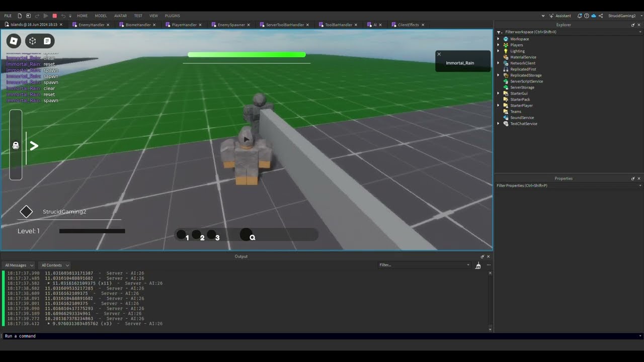Click the Workspace globe icon in Explorer
Screen dimensions: 644x362
pyautogui.click(x=506, y=39)
